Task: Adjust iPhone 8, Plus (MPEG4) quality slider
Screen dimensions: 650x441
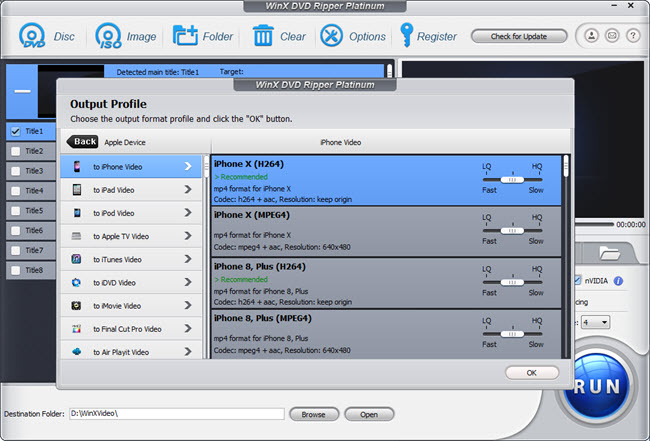Action: coord(512,334)
